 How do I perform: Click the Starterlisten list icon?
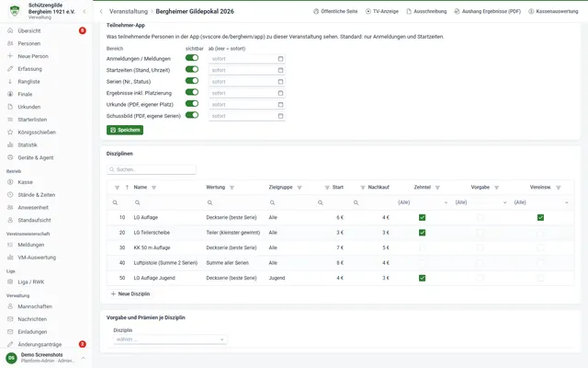tap(10, 120)
